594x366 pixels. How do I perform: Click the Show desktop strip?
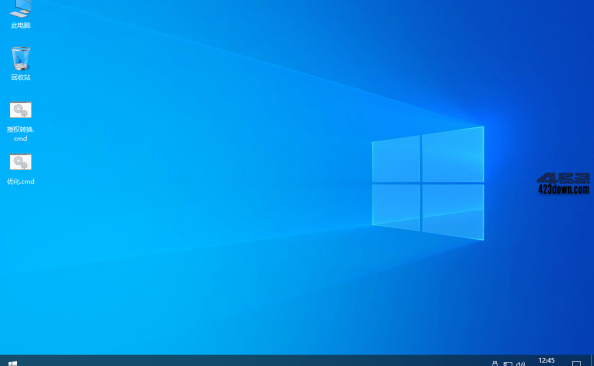pyautogui.click(x=592, y=361)
